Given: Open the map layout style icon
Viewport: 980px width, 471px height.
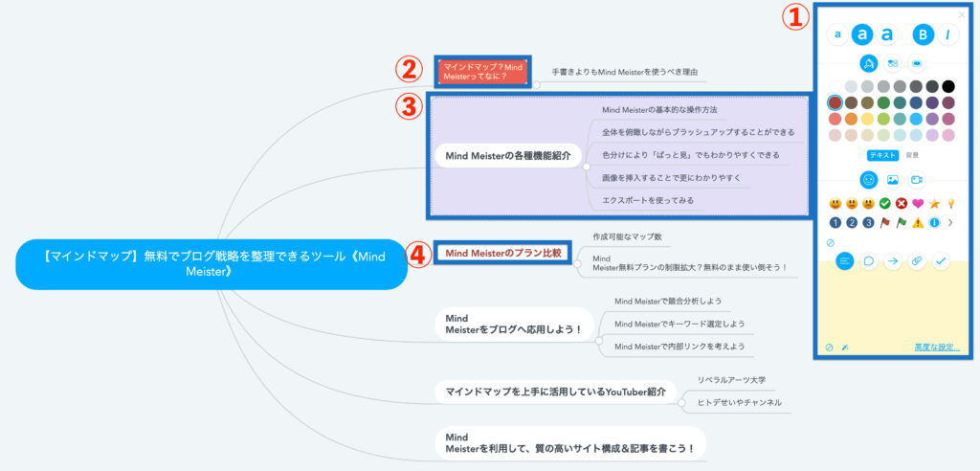Looking at the screenshot, I should (893, 63).
